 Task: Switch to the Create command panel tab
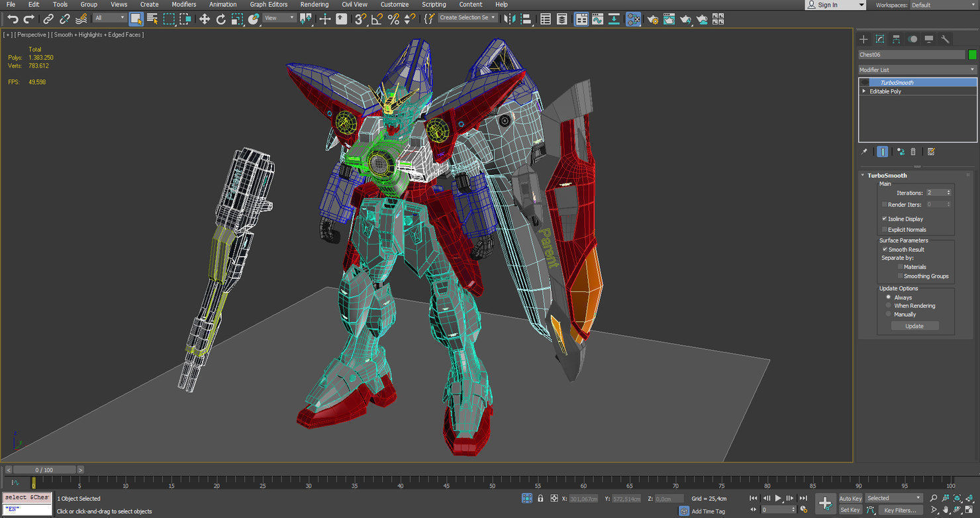(x=863, y=39)
